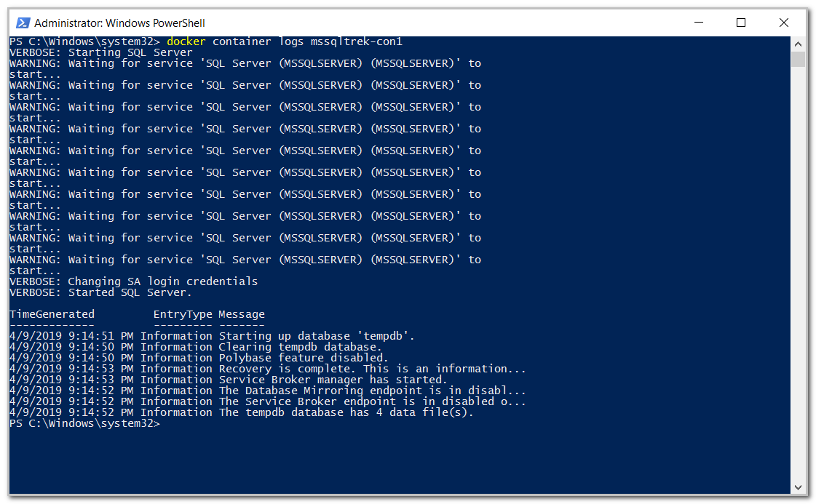Click the scrollbar thumb at the top

tap(797, 58)
